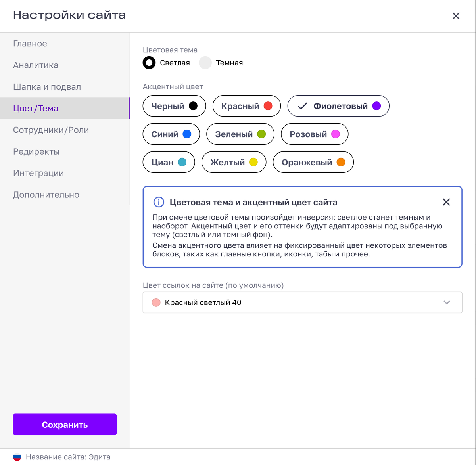Save settings with Сохранить button

(65, 425)
